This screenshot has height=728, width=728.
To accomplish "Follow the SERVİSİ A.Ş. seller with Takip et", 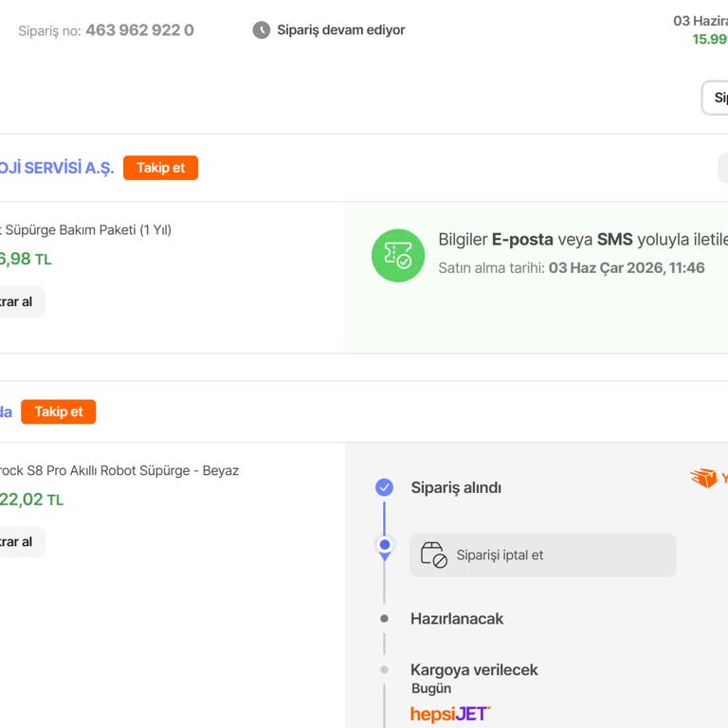I will 160,168.
